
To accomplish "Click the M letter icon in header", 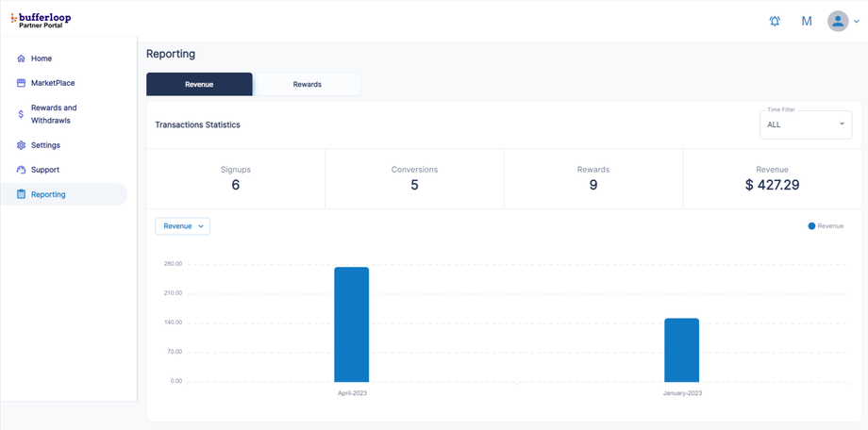I will [x=807, y=22].
